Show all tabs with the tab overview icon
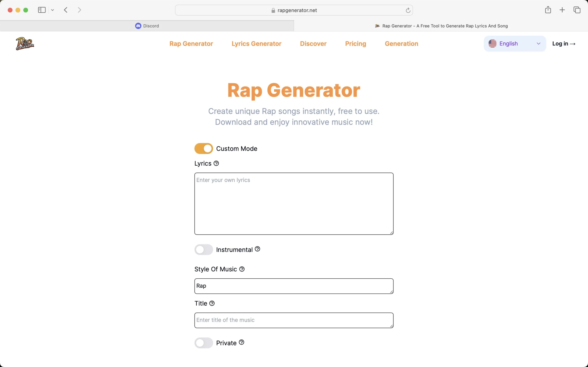The height and width of the screenshot is (367, 588). [x=577, y=10]
